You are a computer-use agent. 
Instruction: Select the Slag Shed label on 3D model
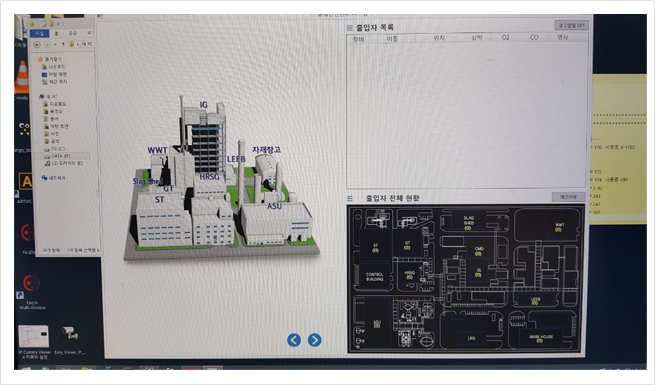coord(147,181)
